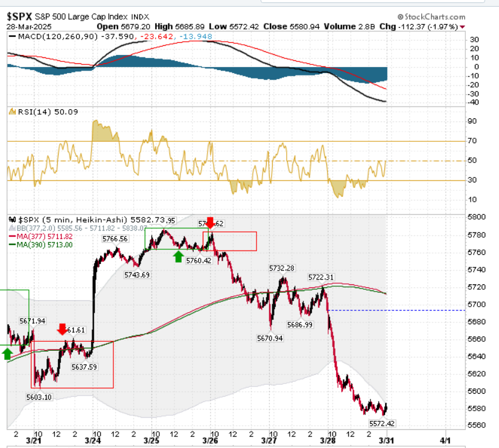The height and width of the screenshot is (448, 499).
Task: Click the 5600 price axis label
Action: tap(477, 391)
